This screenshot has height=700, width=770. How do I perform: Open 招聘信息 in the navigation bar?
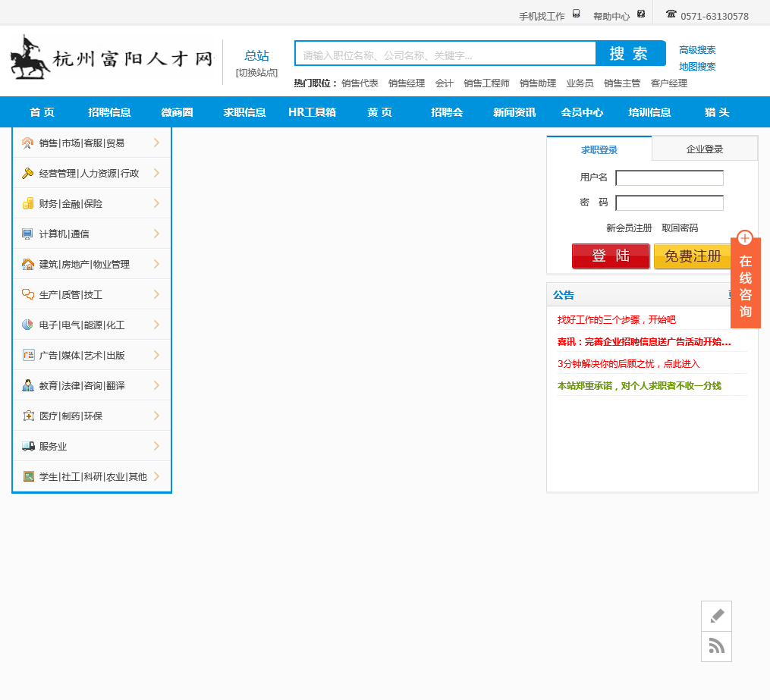pos(109,112)
